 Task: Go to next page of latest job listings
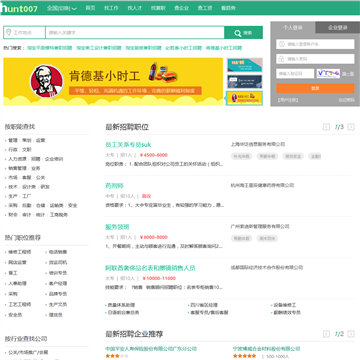coord(351,127)
